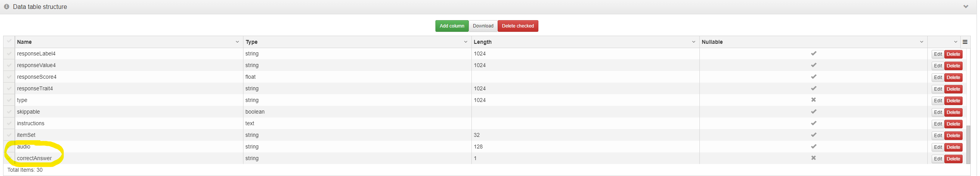The height and width of the screenshot is (176, 980).
Task: Edit the responseLabel4 column
Action: coord(938,54)
